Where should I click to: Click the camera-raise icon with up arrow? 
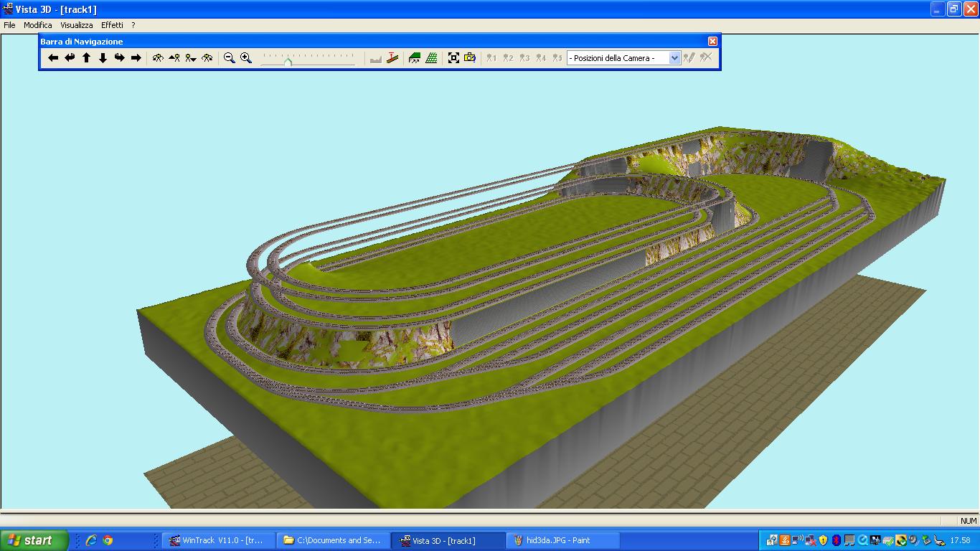pos(174,58)
